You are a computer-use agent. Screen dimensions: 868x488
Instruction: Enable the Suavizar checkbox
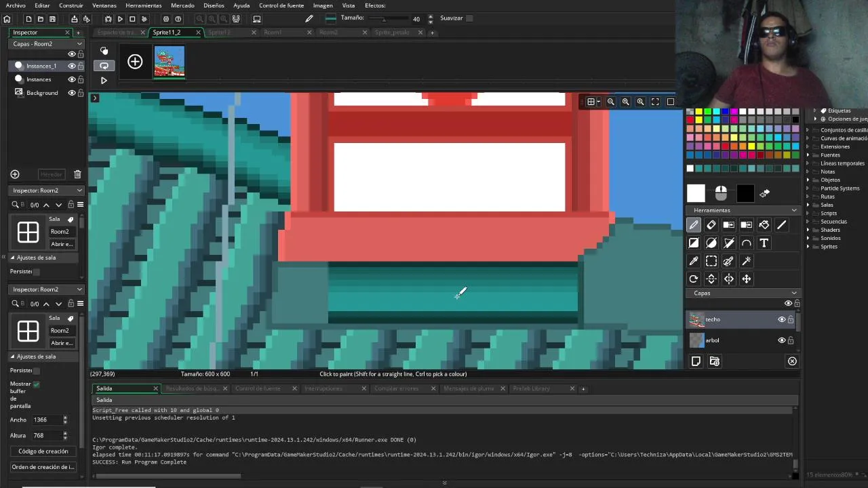[x=469, y=18]
